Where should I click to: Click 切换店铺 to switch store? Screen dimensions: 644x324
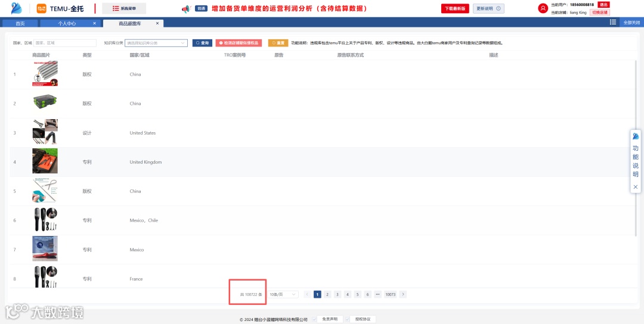coord(600,13)
